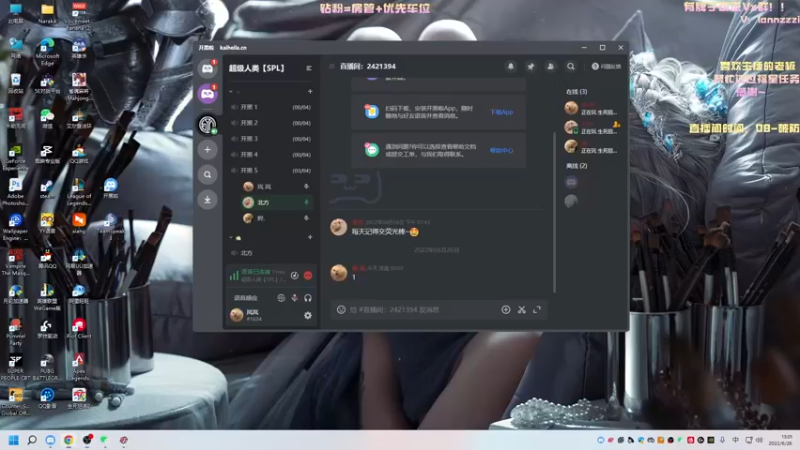Add a new server with plus button
This screenshot has width=800, height=450.
(x=207, y=149)
